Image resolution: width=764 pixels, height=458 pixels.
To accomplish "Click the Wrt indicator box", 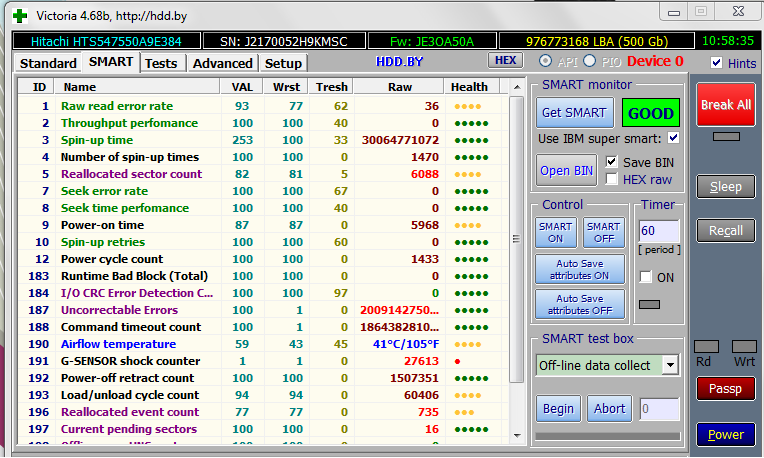I will click(x=744, y=346).
